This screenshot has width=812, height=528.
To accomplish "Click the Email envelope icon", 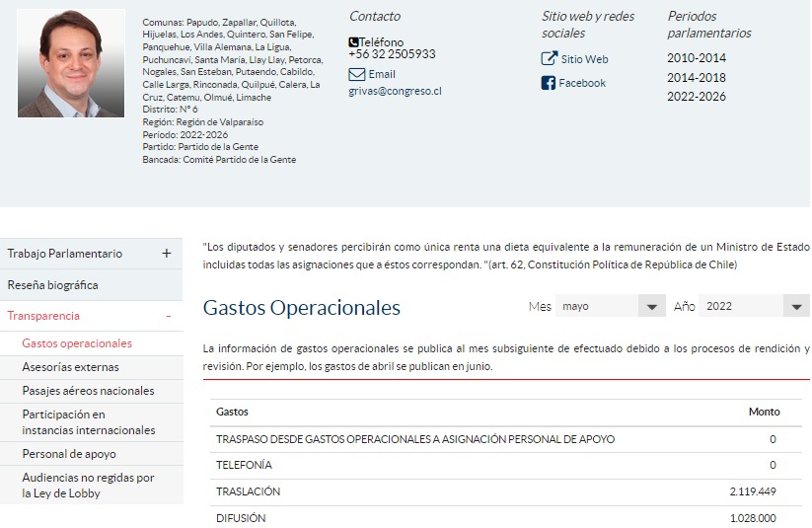I will click(356, 74).
